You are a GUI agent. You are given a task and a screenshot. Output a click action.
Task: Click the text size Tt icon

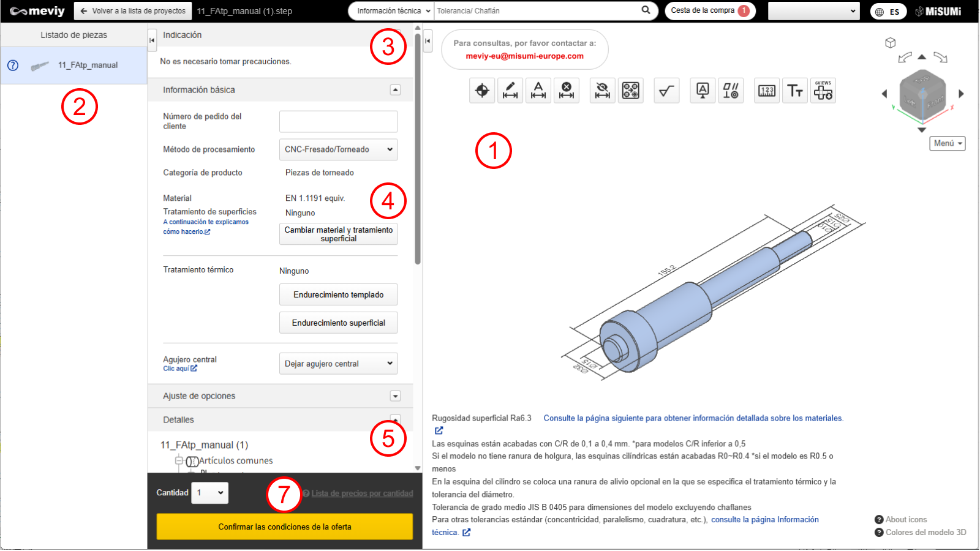(x=795, y=91)
